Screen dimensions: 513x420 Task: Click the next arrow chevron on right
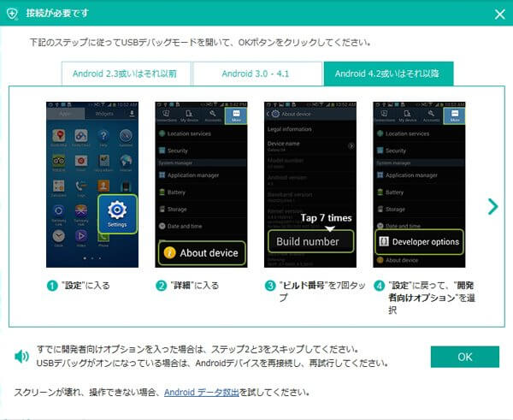point(492,206)
